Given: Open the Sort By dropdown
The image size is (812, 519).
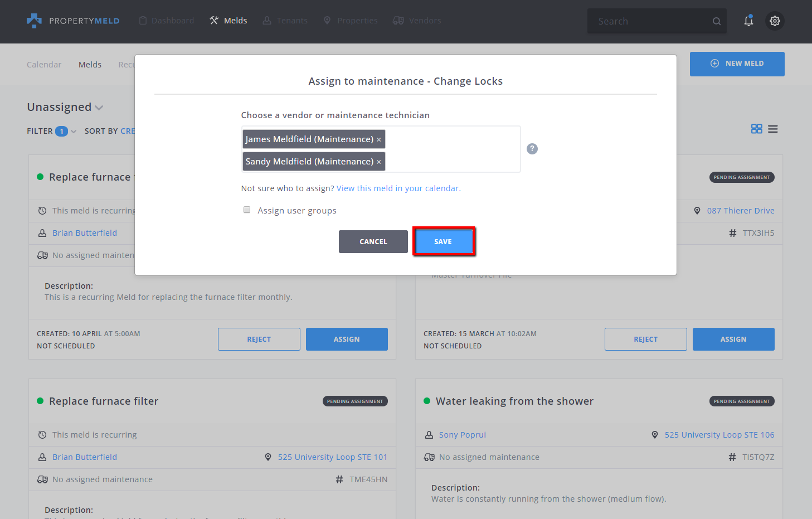Looking at the screenshot, I should (109, 131).
